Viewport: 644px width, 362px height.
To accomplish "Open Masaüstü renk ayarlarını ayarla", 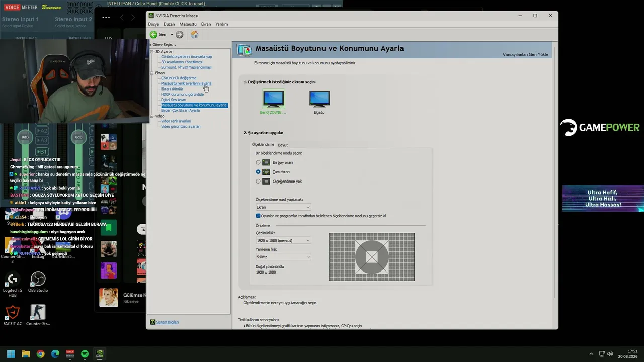I will pos(186,83).
